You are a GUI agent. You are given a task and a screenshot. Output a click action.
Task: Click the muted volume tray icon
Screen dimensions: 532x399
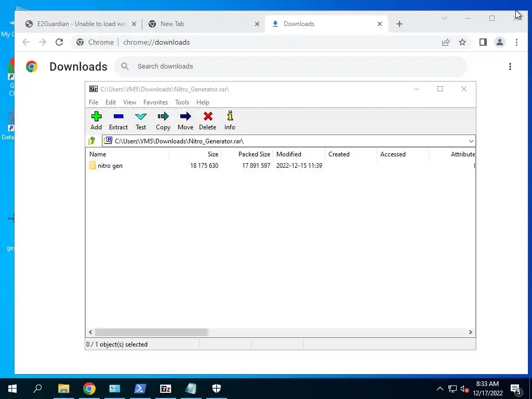(464, 389)
